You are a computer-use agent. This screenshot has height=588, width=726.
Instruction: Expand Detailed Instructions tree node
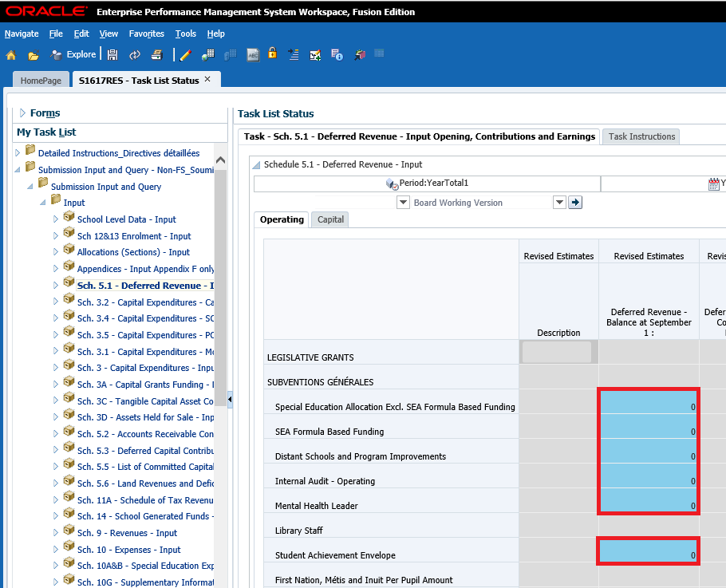coord(18,152)
